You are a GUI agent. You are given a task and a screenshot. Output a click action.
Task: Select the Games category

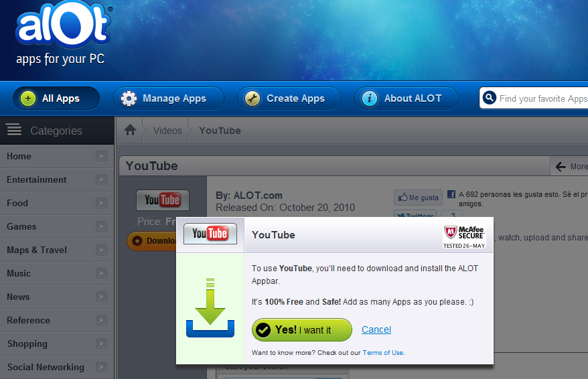pyautogui.click(x=57, y=227)
